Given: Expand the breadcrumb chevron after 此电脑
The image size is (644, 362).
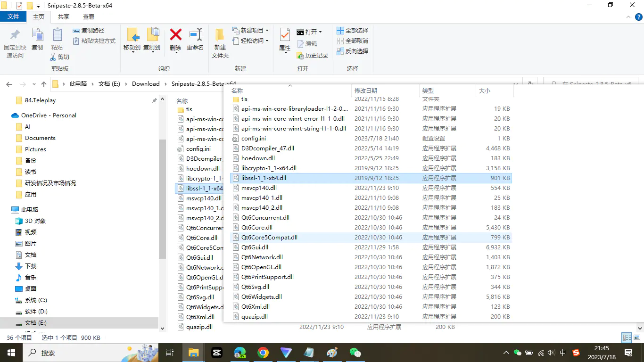Looking at the screenshot, I should coord(93,84).
